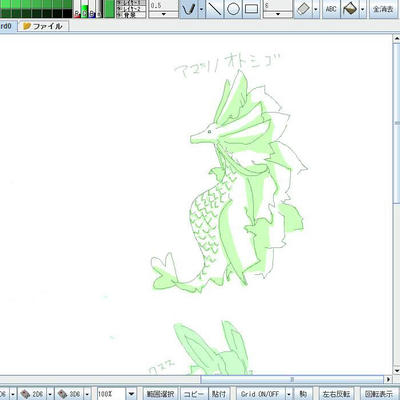Screen dimensions: 400x400
Task: Open the ファイル tab
Action: [x=43, y=26]
